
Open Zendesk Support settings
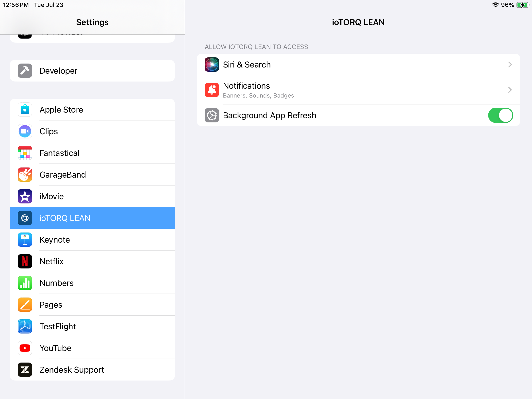coord(92,370)
